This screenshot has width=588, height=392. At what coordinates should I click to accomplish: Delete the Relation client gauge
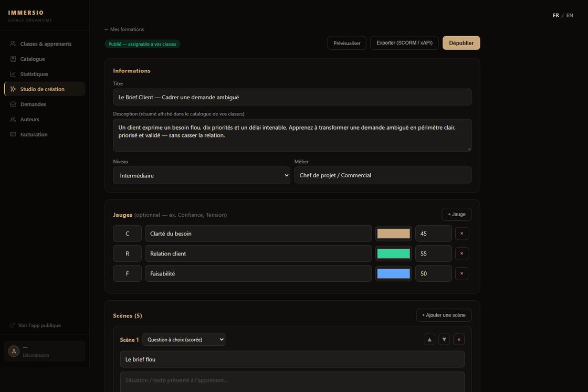[461, 253]
